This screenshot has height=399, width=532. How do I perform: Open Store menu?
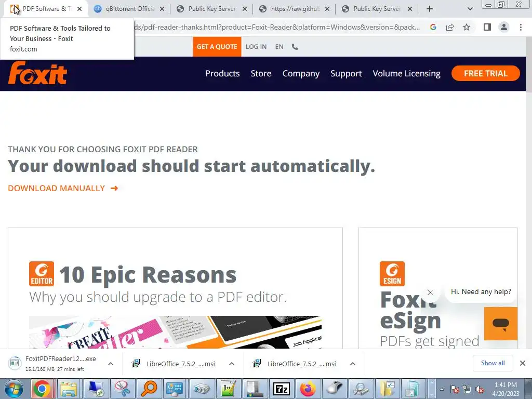point(261,74)
